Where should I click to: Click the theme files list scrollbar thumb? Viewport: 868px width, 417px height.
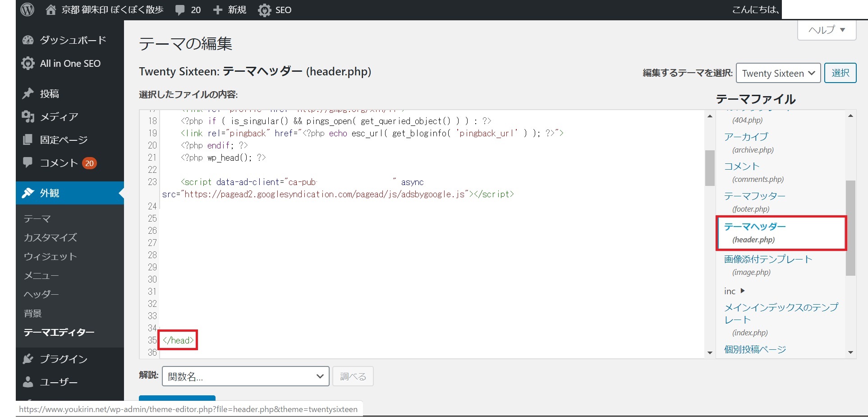click(x=850, y=228)
